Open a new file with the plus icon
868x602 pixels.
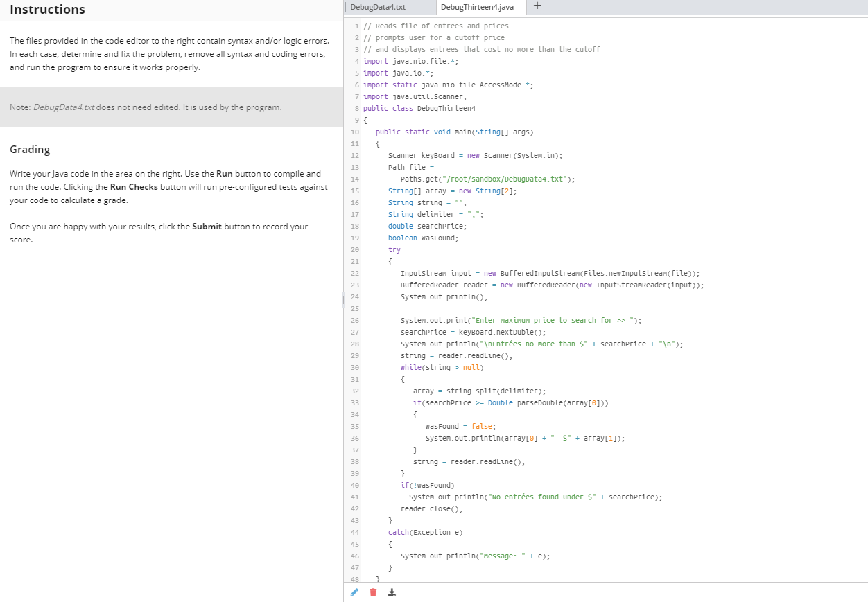(537, 8)
